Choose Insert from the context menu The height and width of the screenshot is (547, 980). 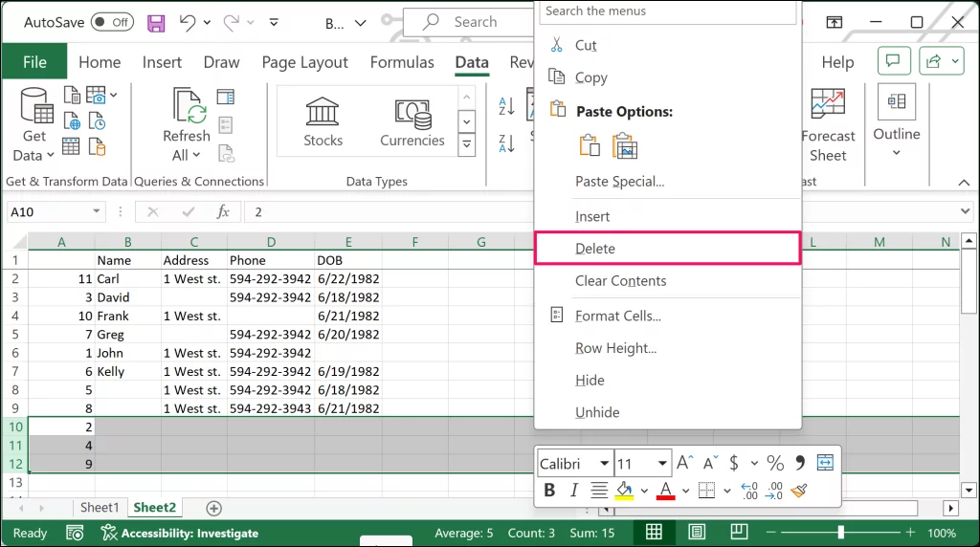pyautogui.click(x=667, y=216)
